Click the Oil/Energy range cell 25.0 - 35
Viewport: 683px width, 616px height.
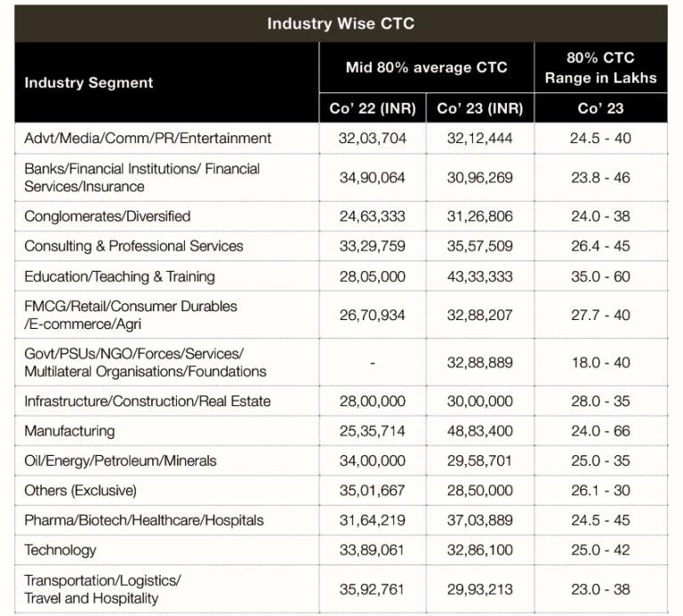[x=600, y=460]
